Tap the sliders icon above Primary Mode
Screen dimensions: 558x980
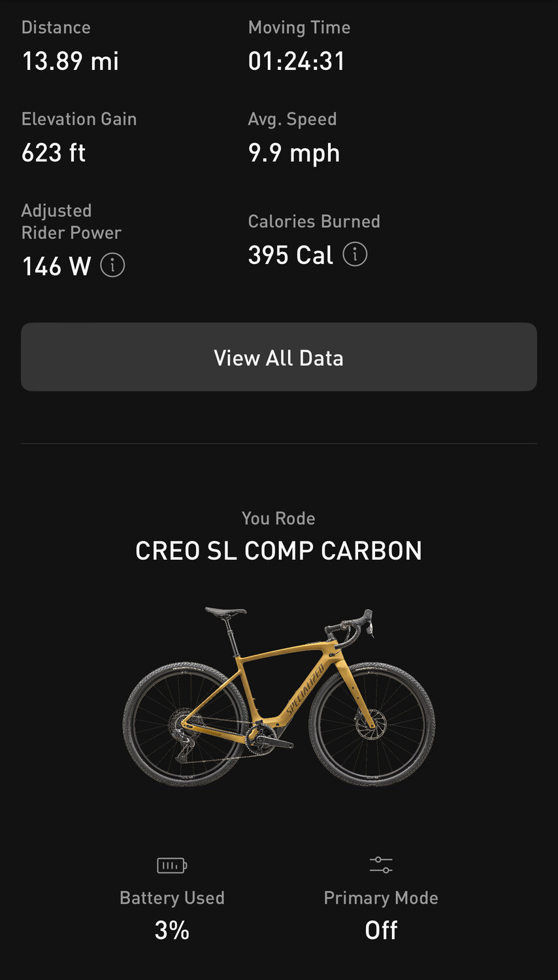point(381,866)
